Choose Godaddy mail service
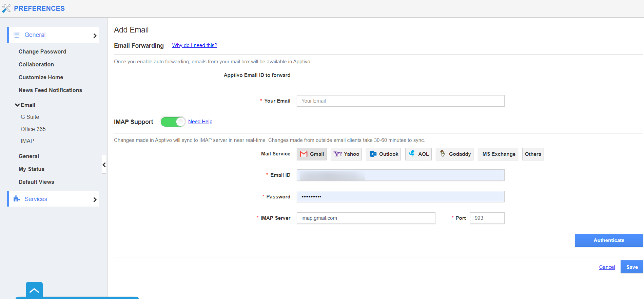This screenshot has width=644, height=299. pos(454,154)
